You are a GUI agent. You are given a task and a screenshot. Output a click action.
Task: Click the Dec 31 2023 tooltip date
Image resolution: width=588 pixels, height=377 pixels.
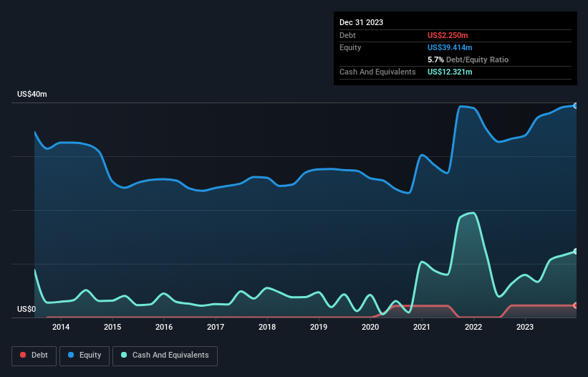pyautogui.click(x=361, y=22)
